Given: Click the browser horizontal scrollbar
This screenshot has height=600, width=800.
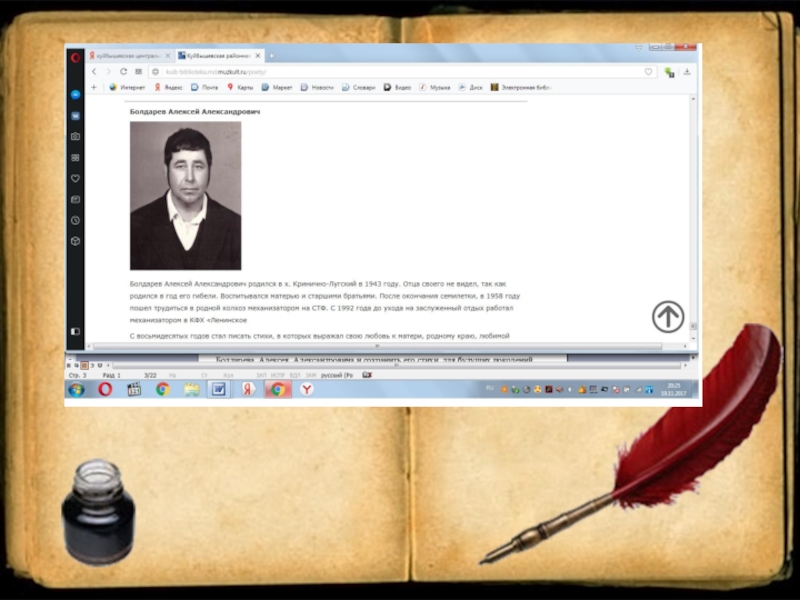Looking at the screenshot, I should (x=378, y=346).
